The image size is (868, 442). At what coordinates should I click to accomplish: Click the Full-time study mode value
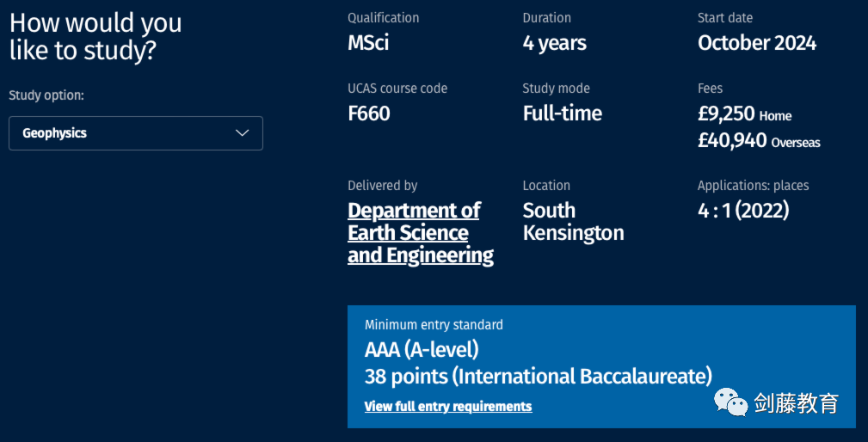[x=563, y=113]
